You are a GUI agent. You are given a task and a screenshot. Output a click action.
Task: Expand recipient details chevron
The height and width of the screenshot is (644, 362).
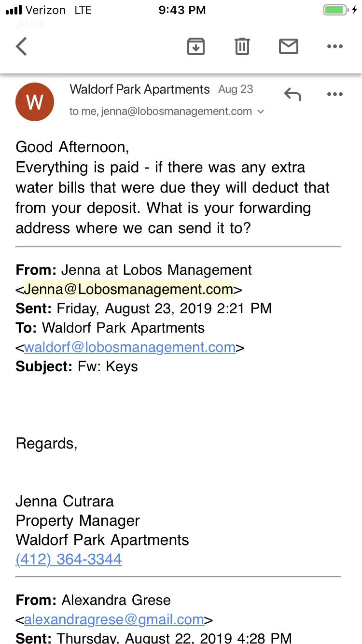[261, 112]
